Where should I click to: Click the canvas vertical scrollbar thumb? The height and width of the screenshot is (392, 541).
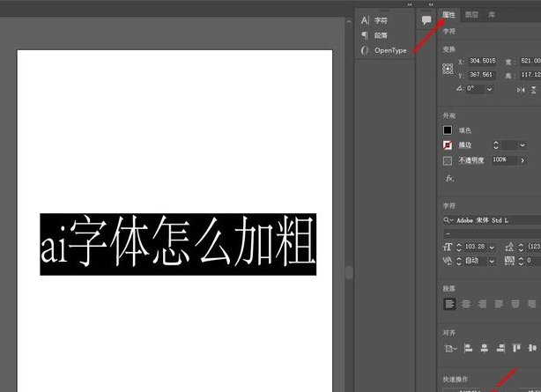click(349, 272)
